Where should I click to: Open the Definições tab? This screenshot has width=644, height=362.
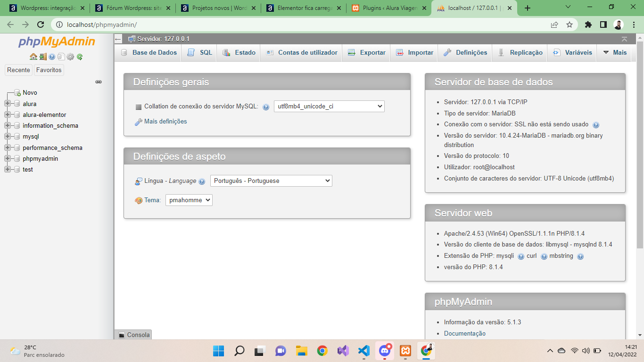point(465,52)
